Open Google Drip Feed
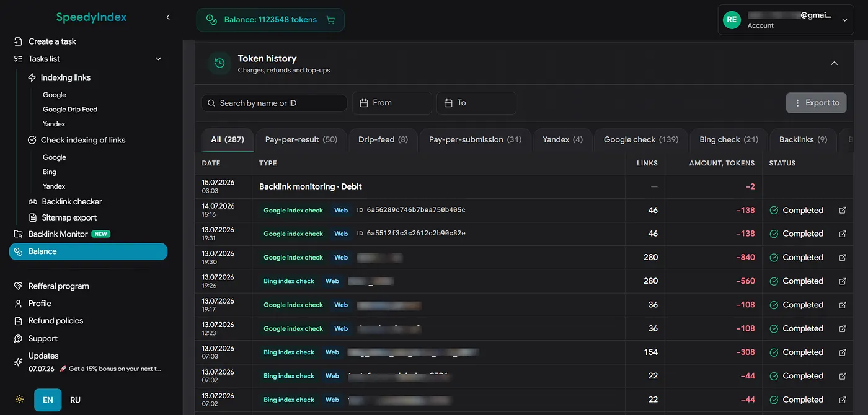 pyautogui.click(x=70, y=109)
